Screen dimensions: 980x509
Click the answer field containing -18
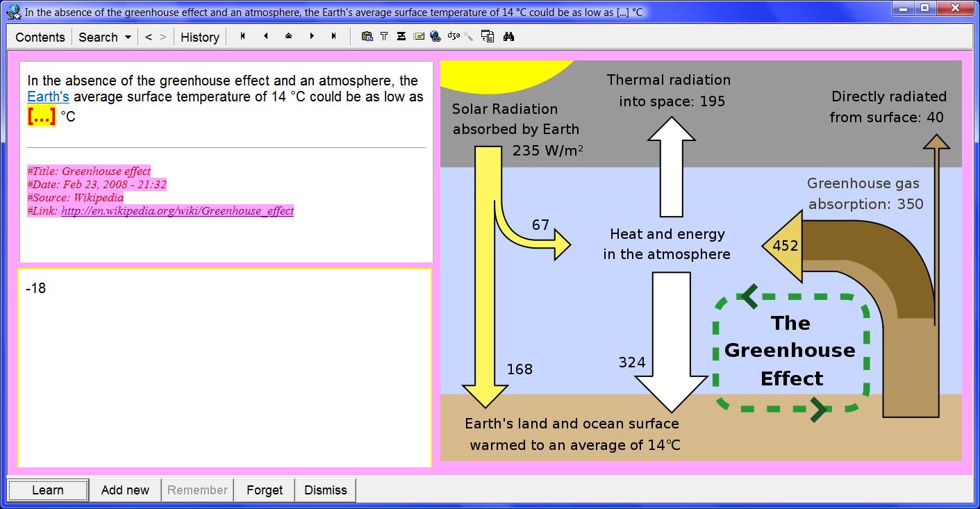[x=224, y=367]
